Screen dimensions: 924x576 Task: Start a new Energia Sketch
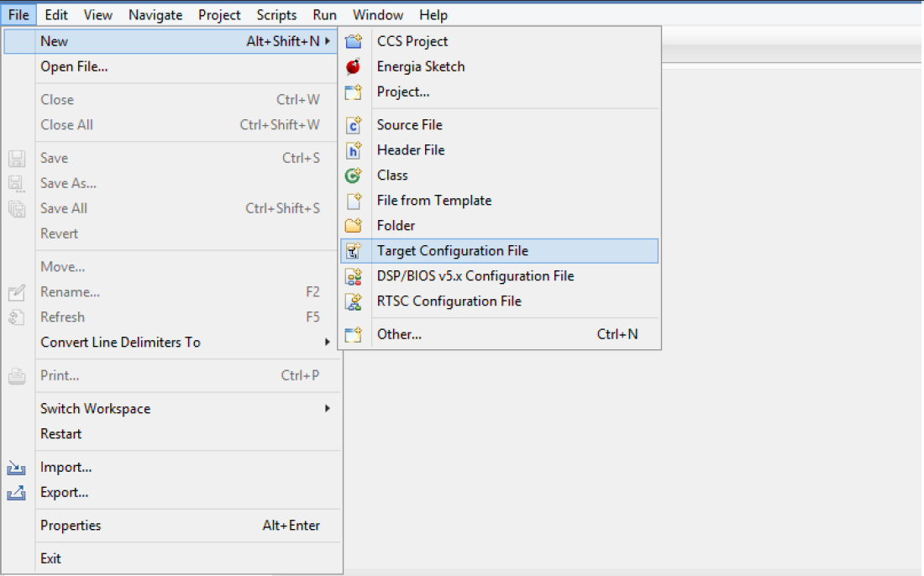tap(420, 66)
